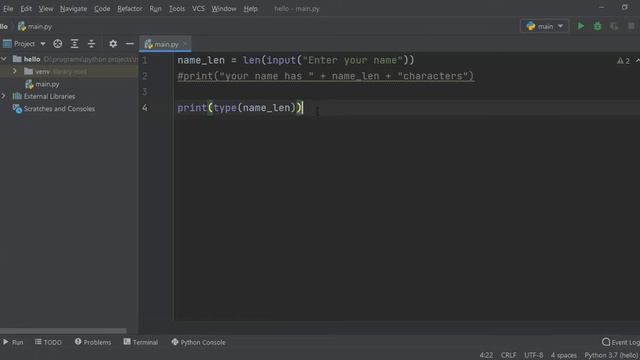
Task: Open the Event Log
Action: (621, 342)
